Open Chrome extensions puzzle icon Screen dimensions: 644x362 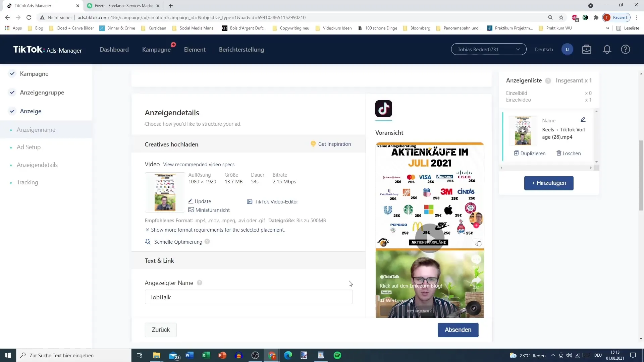coord(596,17)
